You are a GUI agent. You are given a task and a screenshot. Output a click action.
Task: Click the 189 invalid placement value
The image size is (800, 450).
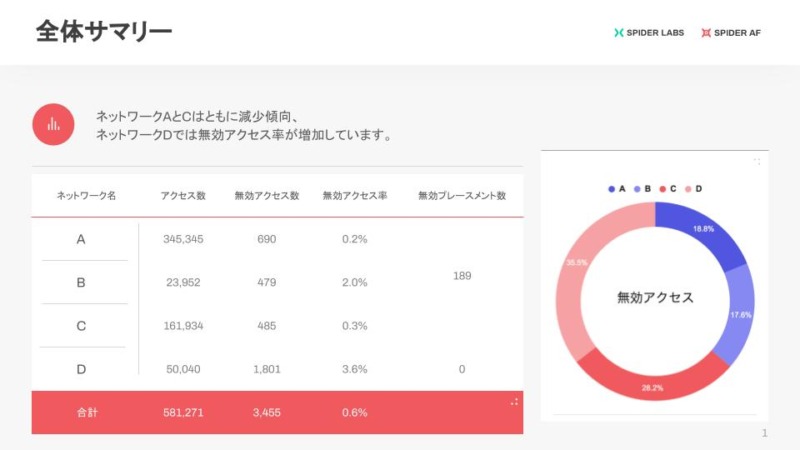point(462,276)
